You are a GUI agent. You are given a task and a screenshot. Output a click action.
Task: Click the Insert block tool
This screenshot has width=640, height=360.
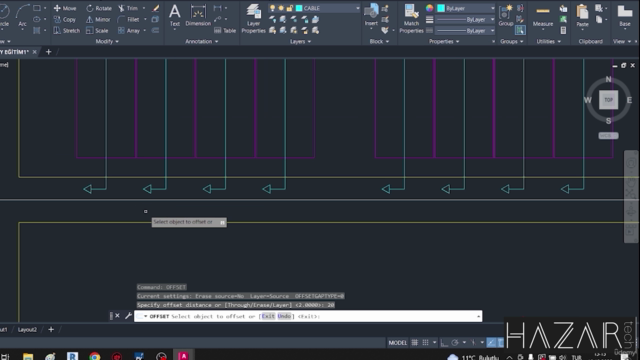point(371,16)
